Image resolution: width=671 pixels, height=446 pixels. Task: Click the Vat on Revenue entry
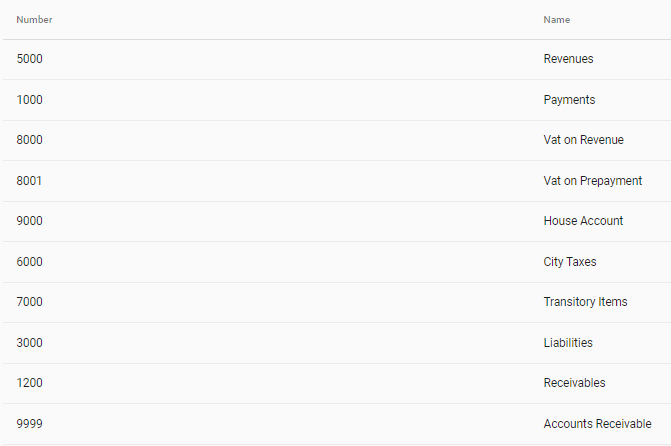coord(583,140)
